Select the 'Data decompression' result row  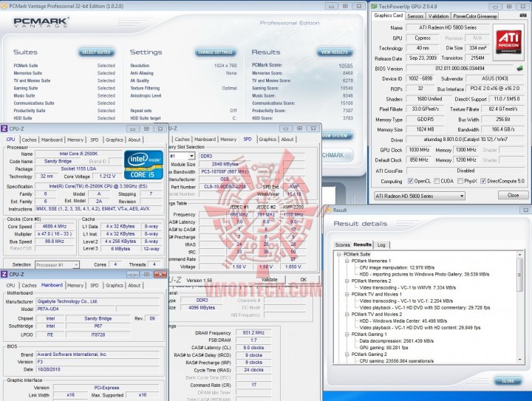(x=396, y=341)
